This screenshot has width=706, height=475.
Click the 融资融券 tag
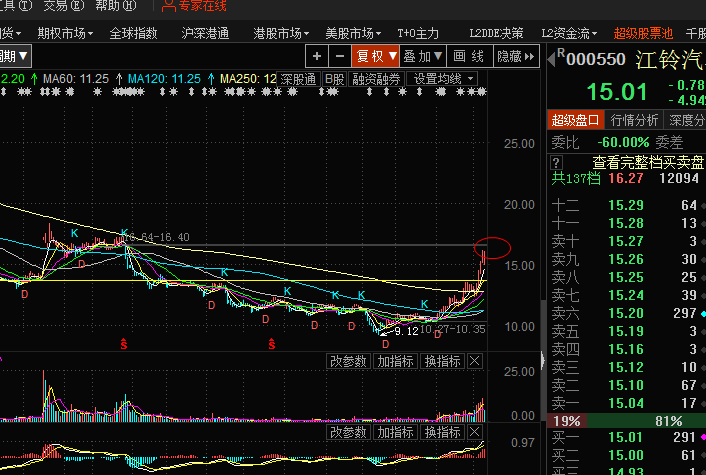point(376,79)
